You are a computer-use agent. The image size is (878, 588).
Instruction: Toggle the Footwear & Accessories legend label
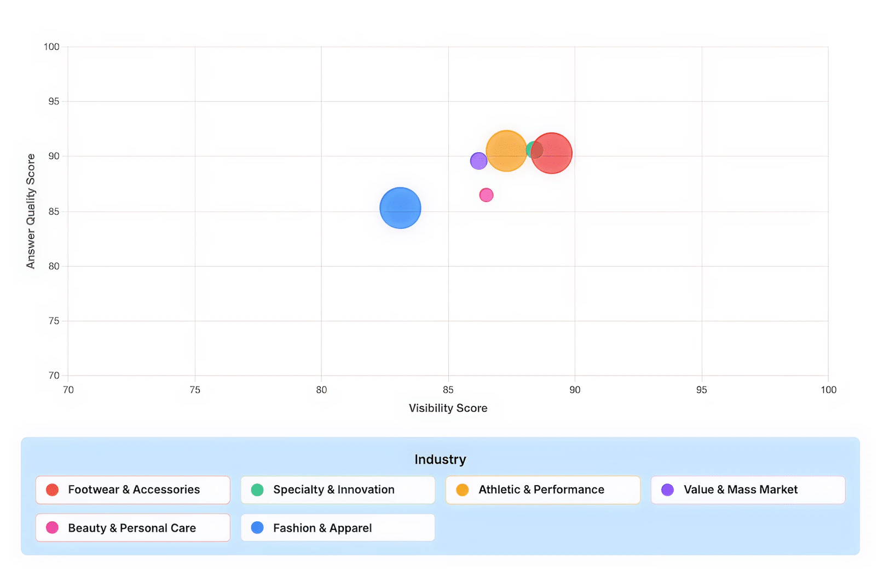point(134,489)
